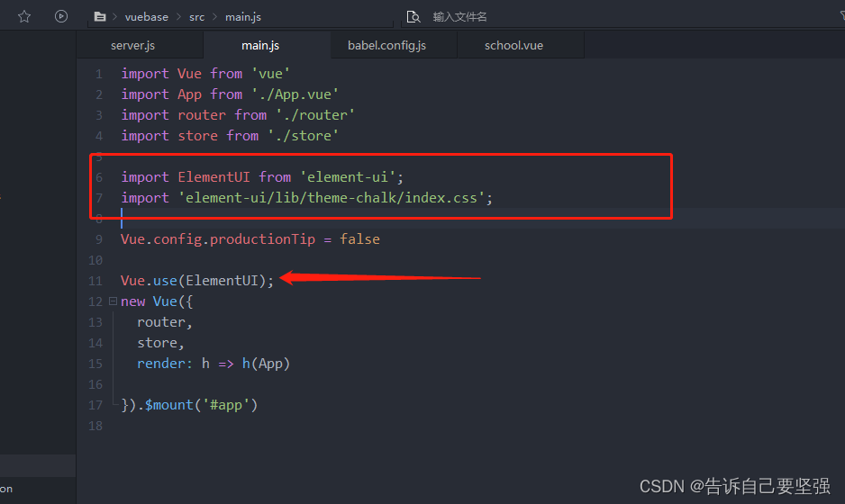Click line number 16 in gutter
This screenshot has width=845, height=504.
95,384
